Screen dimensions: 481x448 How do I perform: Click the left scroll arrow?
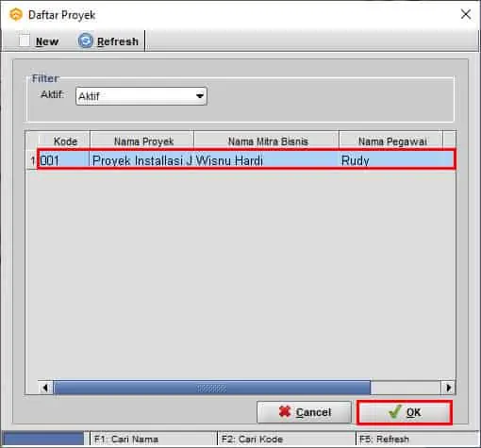coord(45,388)
